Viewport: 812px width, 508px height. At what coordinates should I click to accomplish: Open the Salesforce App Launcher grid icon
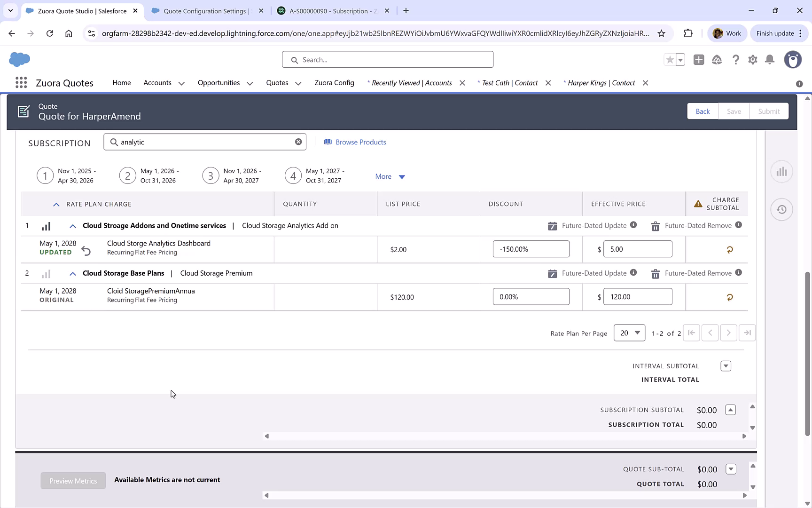(21, 82)
